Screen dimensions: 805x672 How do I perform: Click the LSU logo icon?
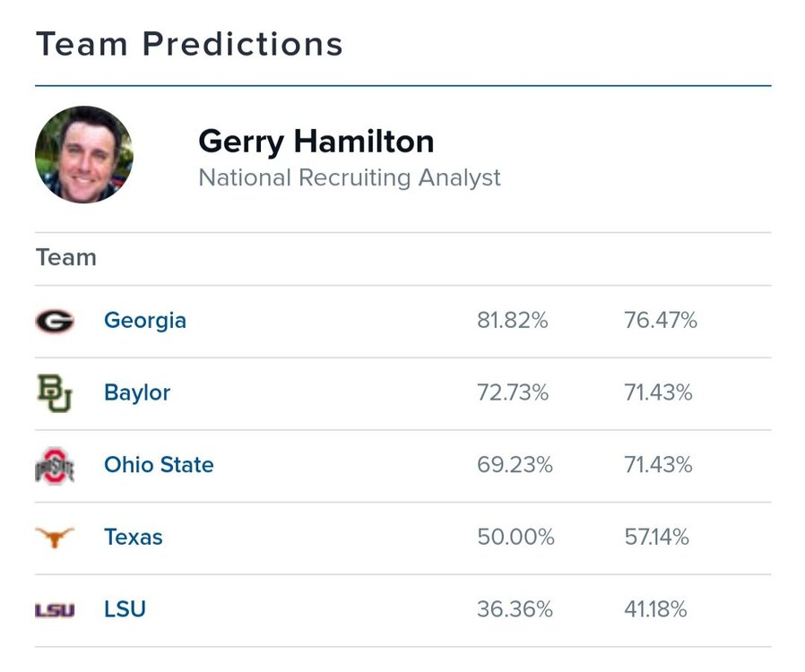click(x=55, y=610)
